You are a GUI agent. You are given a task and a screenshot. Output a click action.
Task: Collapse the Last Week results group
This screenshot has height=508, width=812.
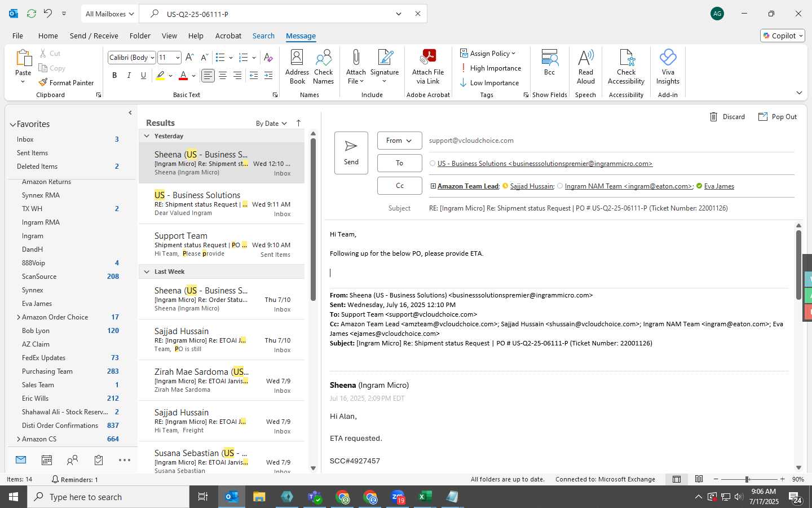pos(147,271)
